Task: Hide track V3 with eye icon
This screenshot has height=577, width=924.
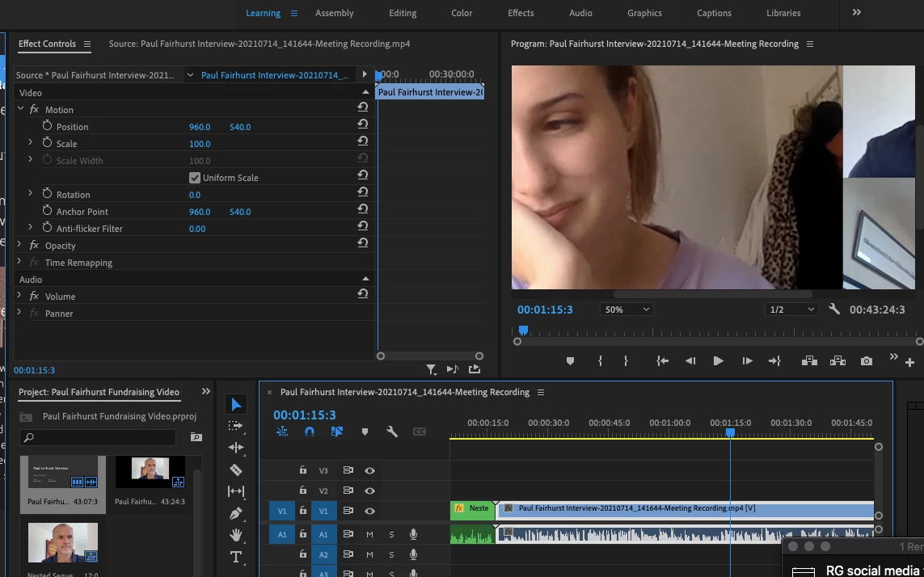Action: pos(369,470)
